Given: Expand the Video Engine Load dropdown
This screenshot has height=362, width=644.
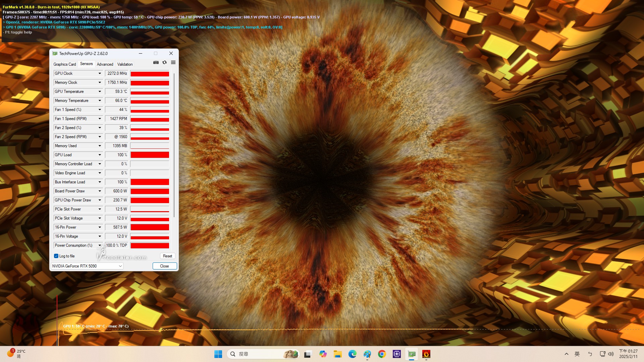Looking at the screenshot, I should pos(100,173).
